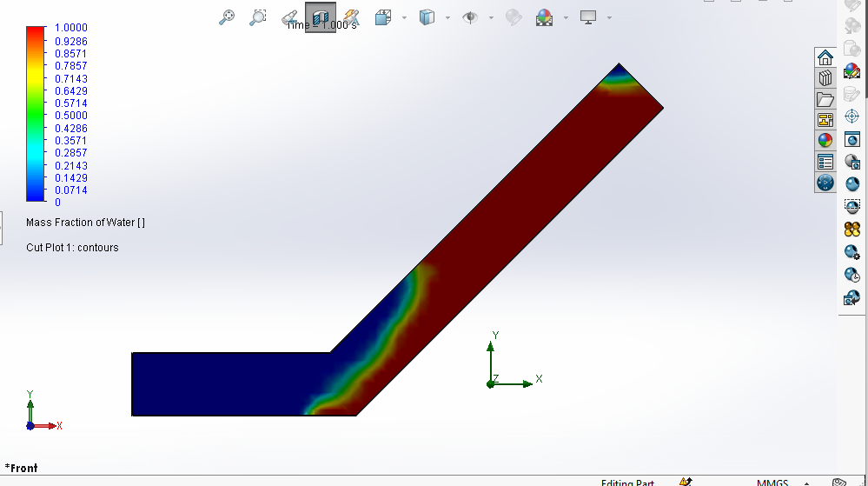The height and width of the screenshot is (486, 868).
Task: Go back to the Previous View
Action: coord(289,17)
